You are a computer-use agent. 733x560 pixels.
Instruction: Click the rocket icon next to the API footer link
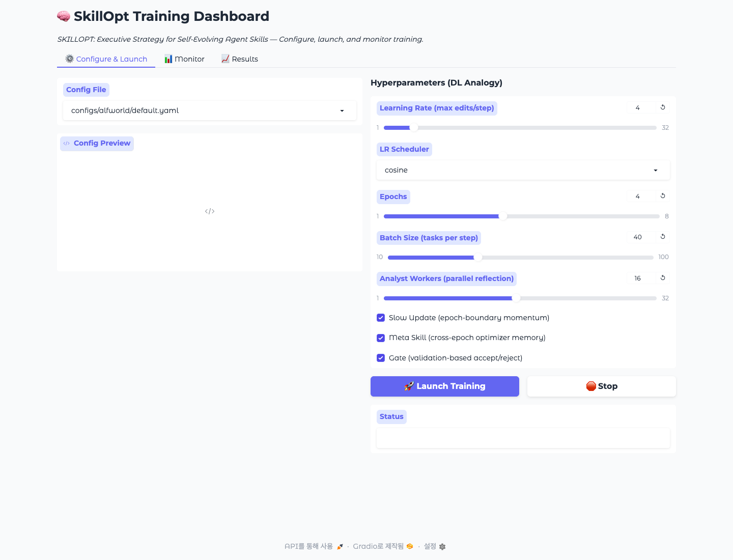pyautogui.click(x=340, y=546)
